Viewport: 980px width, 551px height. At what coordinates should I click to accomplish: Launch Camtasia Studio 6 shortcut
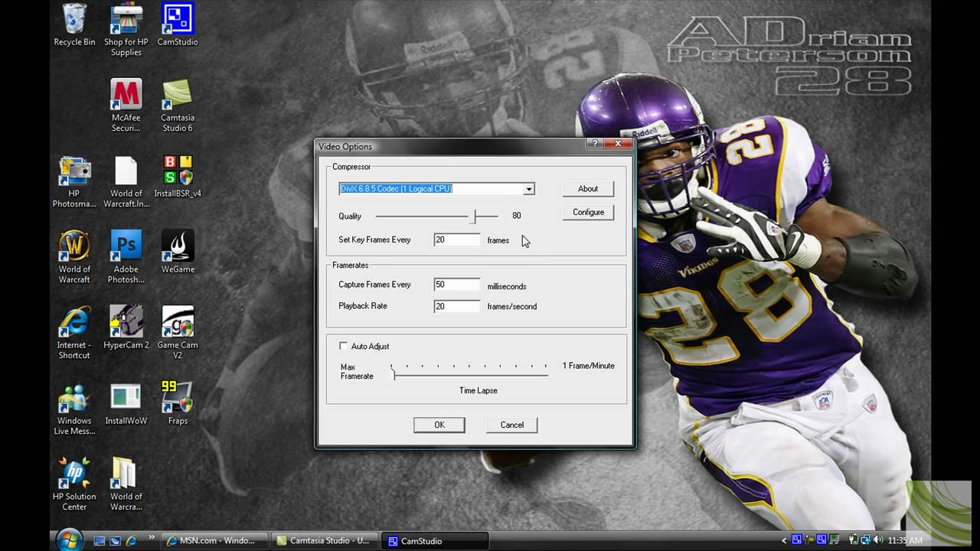[178, 106]
